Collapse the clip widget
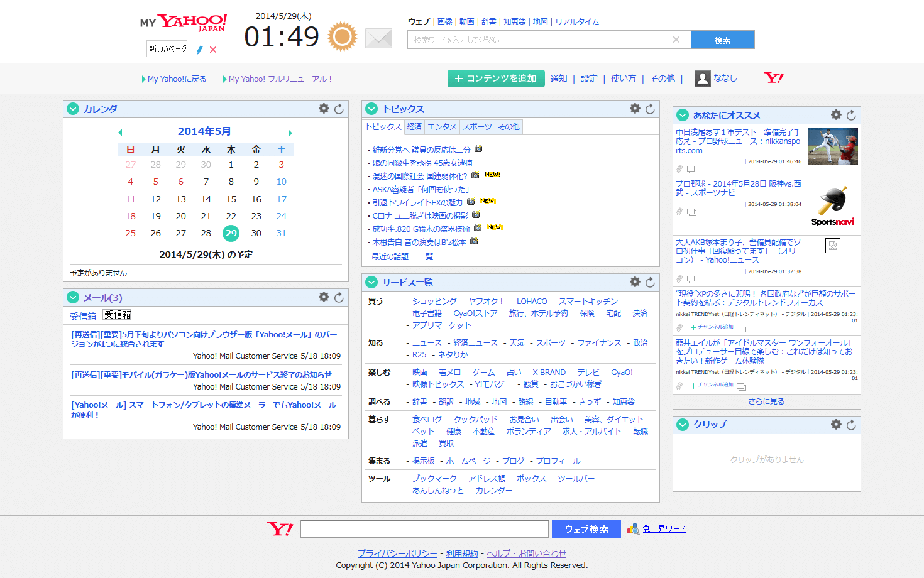 click(x=683, y=425)
